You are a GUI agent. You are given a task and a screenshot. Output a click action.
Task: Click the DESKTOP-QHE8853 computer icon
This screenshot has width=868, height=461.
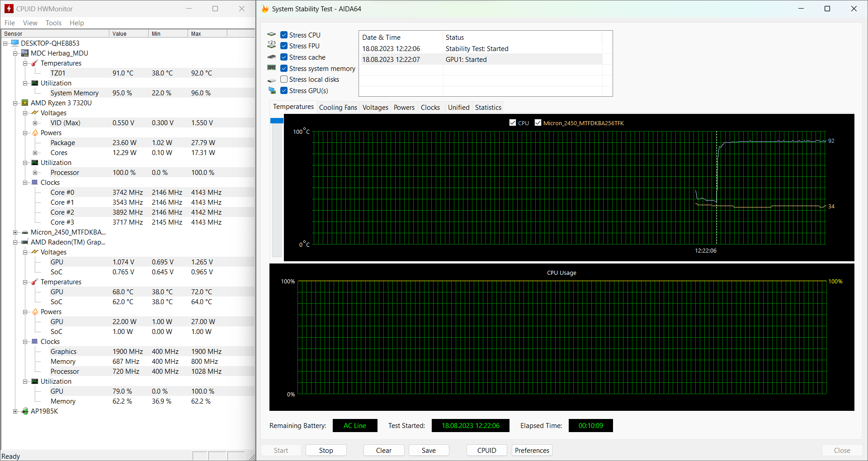point(15,43)
